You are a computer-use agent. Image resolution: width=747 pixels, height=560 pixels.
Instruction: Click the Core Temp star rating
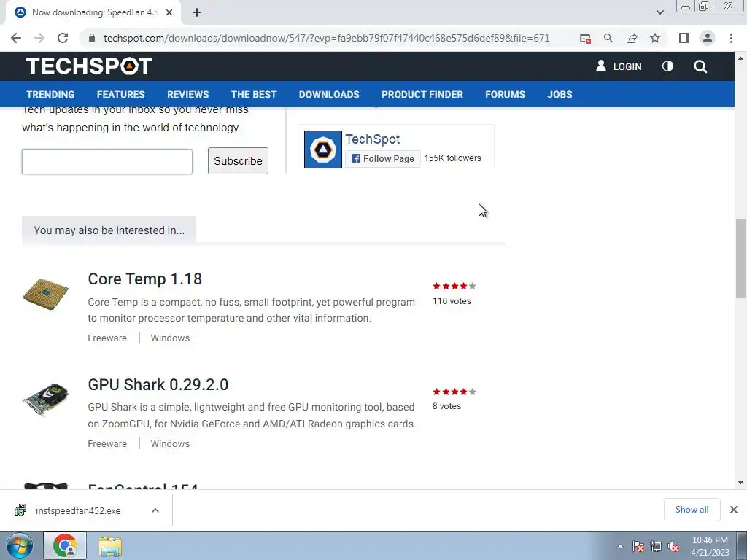(454, 286)
